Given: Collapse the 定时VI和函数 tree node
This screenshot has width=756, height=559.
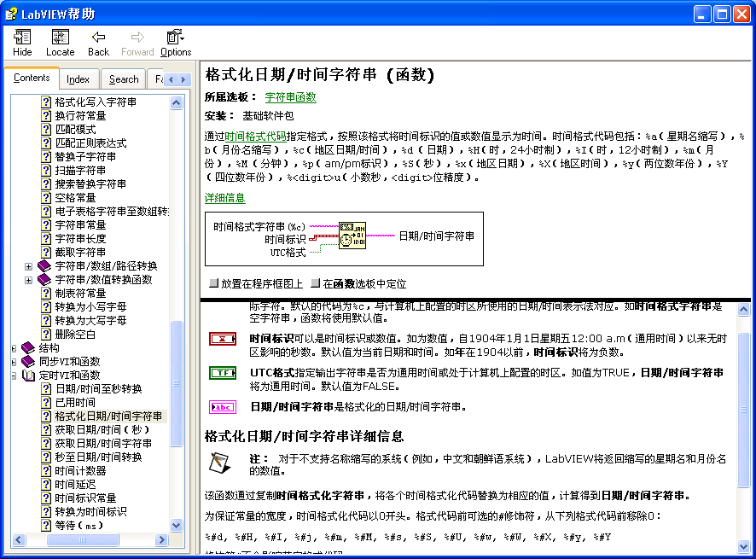Looking at the screenshot, I should click(x=15, y=376).
